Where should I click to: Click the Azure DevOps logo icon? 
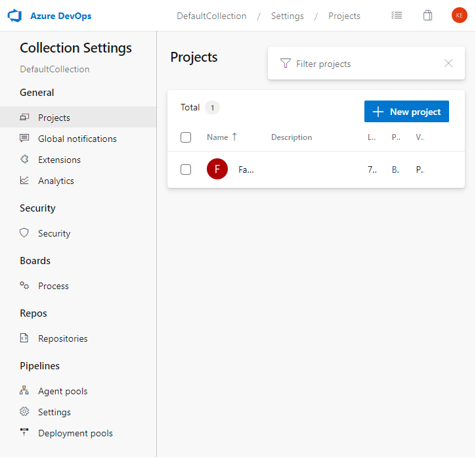point(15,16)
